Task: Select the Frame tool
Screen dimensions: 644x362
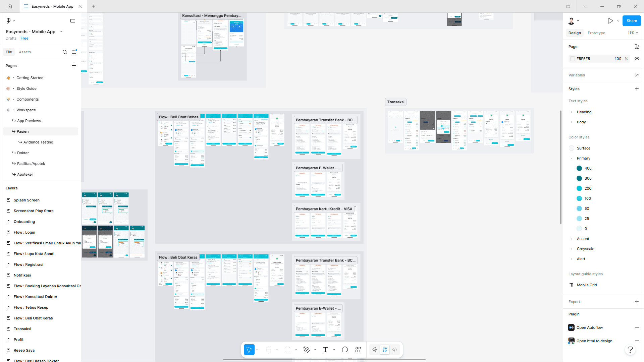Action: click(268, 350)
